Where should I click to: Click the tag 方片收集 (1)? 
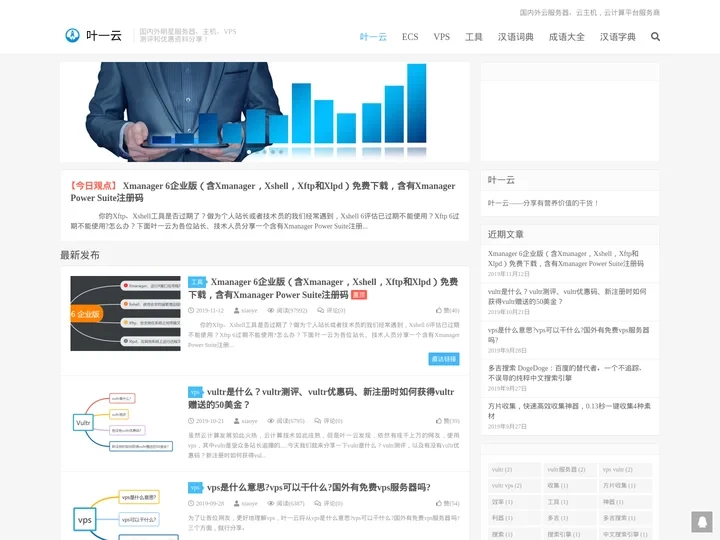(625, 486)
